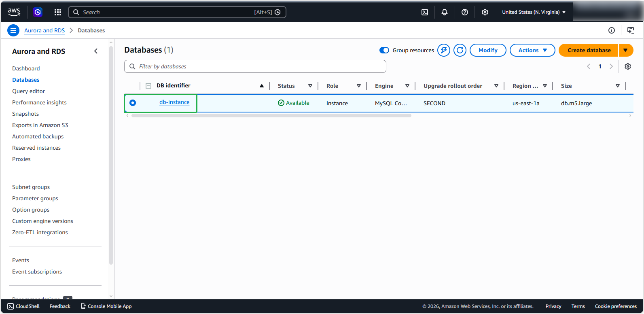Open the services grid menu
Image resolution: width=644 pixels, height=314 pixels.
coord(58,12)
